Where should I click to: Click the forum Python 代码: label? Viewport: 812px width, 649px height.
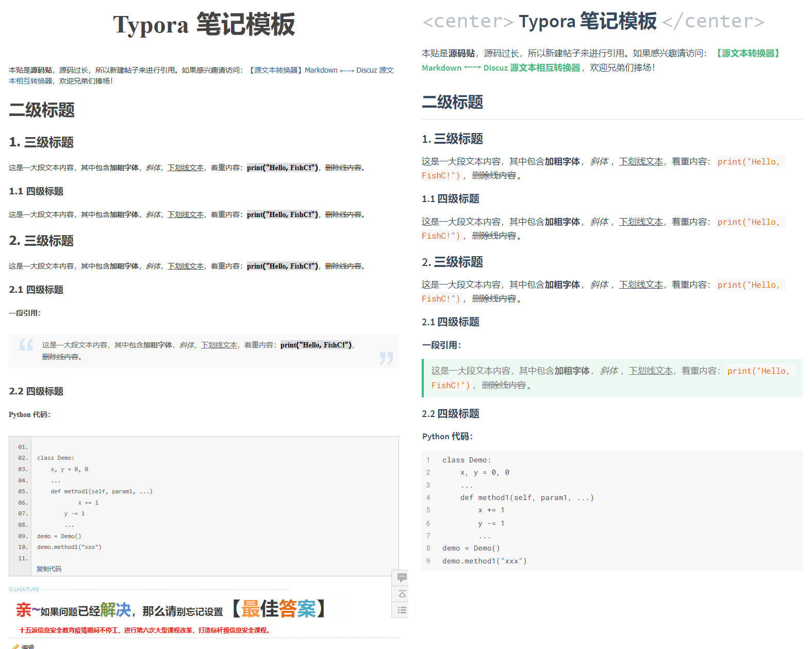coord(29,414)
